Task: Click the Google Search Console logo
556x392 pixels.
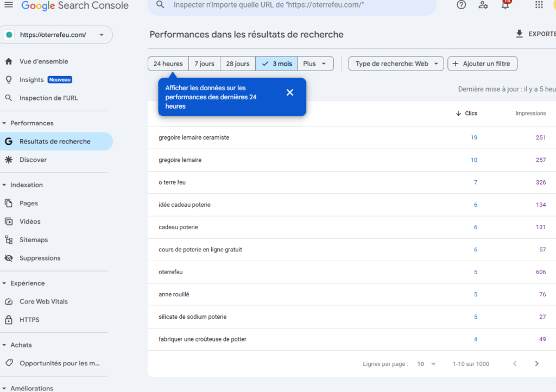Action: point(75,5)
